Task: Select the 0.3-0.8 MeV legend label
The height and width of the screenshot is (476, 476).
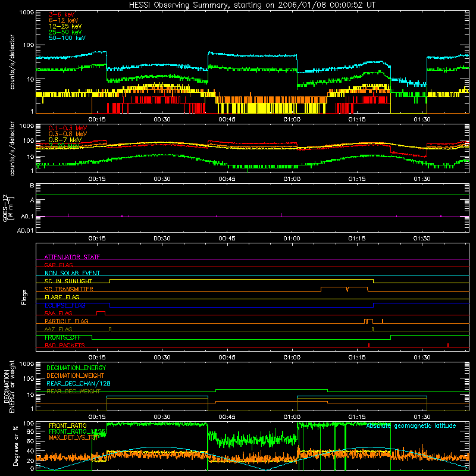Action: (68, 134)
